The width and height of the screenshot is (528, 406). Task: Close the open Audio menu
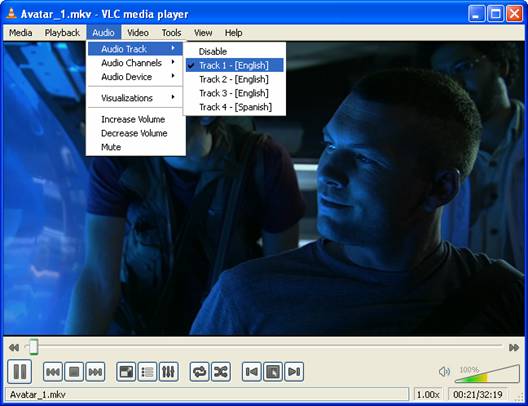click(103, 33)
